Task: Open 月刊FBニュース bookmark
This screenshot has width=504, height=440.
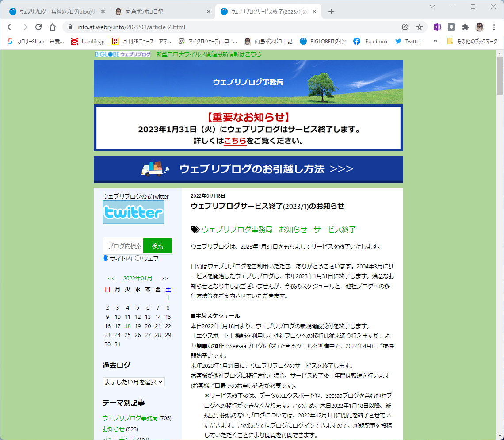Action: tap(141, 41)
